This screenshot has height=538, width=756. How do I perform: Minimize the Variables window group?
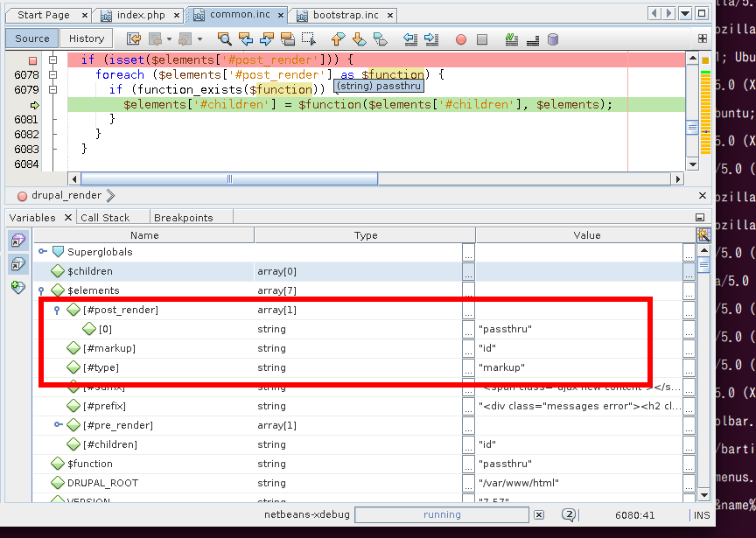pos(700,218)
